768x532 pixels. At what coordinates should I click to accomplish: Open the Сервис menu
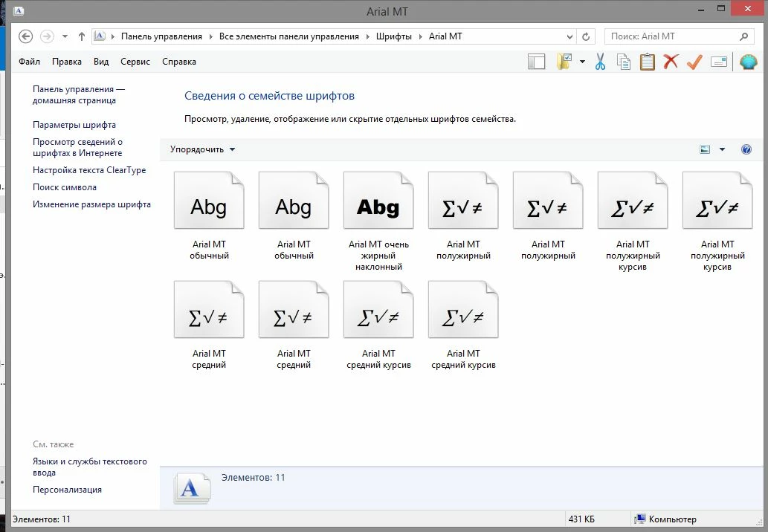pyautogui.click(x=135, y=62)
